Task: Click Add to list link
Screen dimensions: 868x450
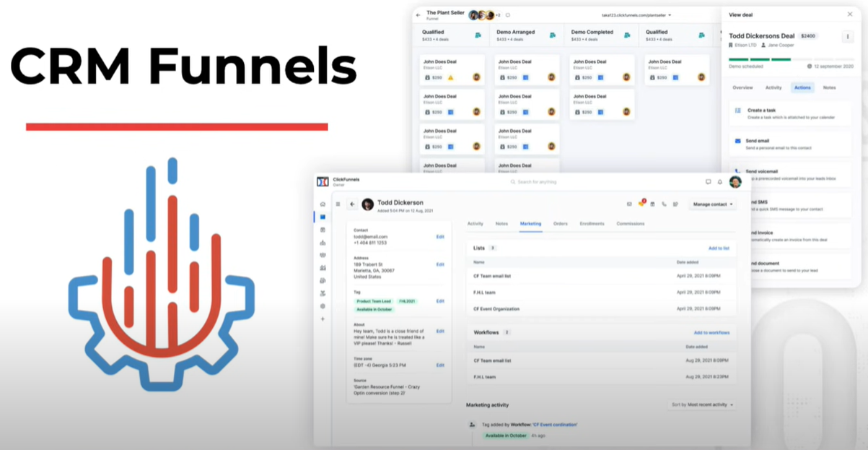Action: pyautogui.click(x=719, y=248)
